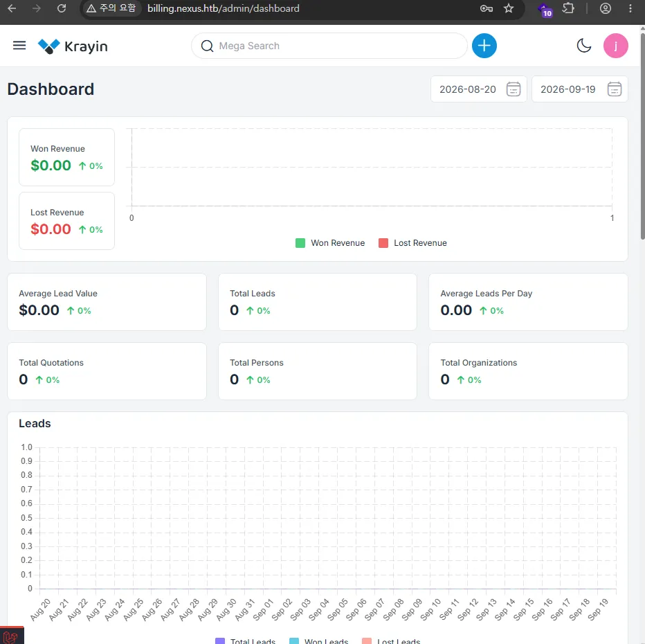Open calendar for end date 2026-09-19
The width and height of the screenshot is (645, 644).
pos(614,89)
